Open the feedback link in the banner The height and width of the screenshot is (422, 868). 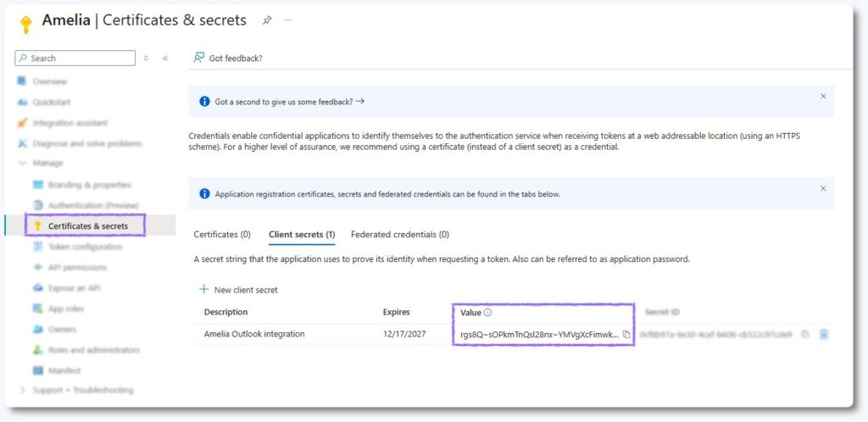[289, 102]
